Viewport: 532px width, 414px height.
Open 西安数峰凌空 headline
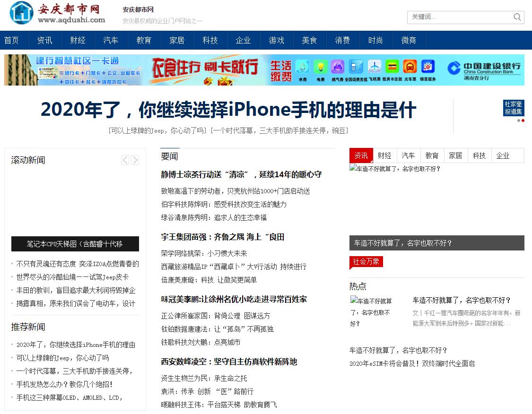(x=229, y=362)
